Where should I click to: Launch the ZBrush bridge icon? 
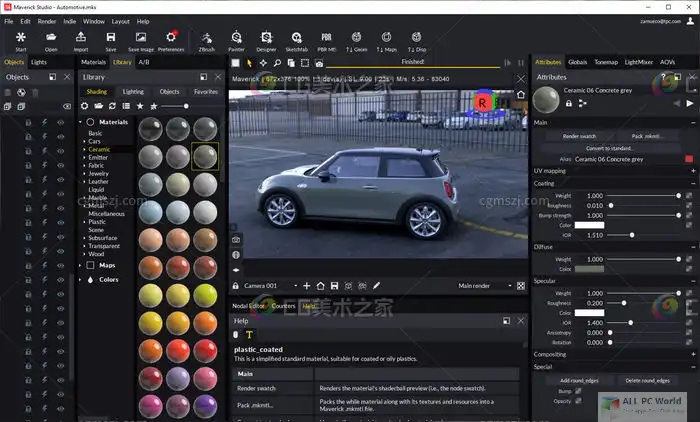click(x=206, y=37)
